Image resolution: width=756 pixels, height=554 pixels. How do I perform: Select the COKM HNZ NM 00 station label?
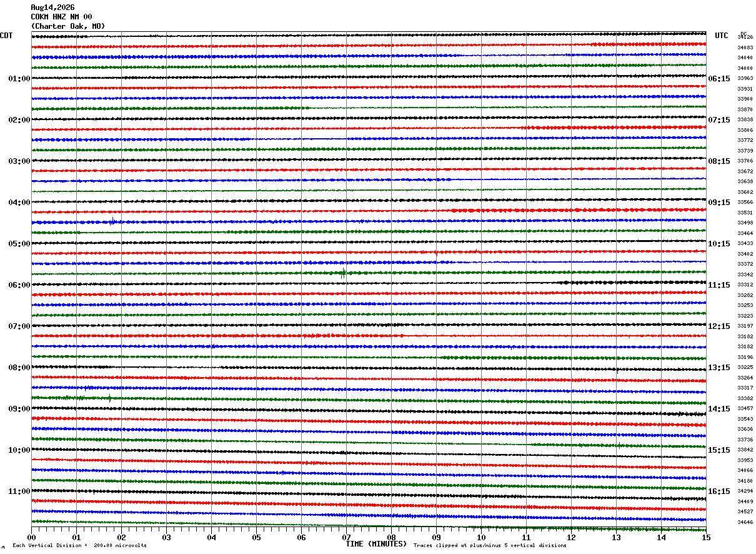[61, 17]
